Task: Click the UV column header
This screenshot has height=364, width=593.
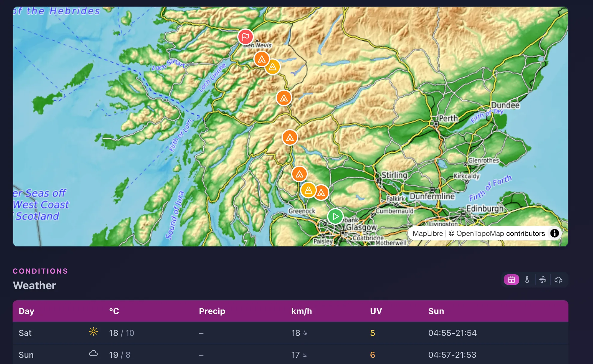Action: pyautogui.click(x=376, y=311)
